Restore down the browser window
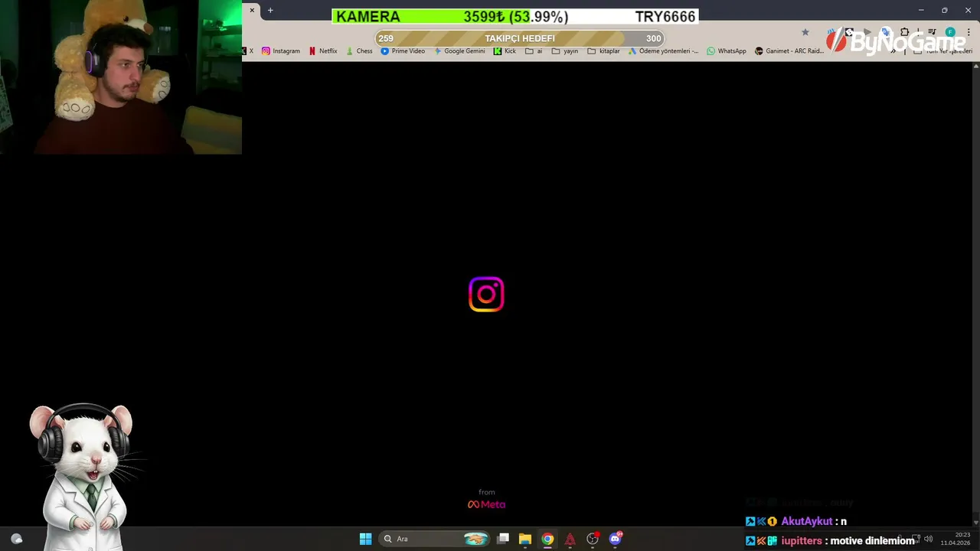 tap(944, 11)
